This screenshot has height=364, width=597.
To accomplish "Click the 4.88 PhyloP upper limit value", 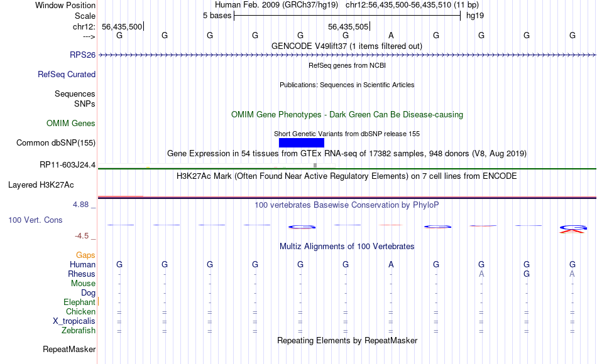I will [x=80, y=204].
